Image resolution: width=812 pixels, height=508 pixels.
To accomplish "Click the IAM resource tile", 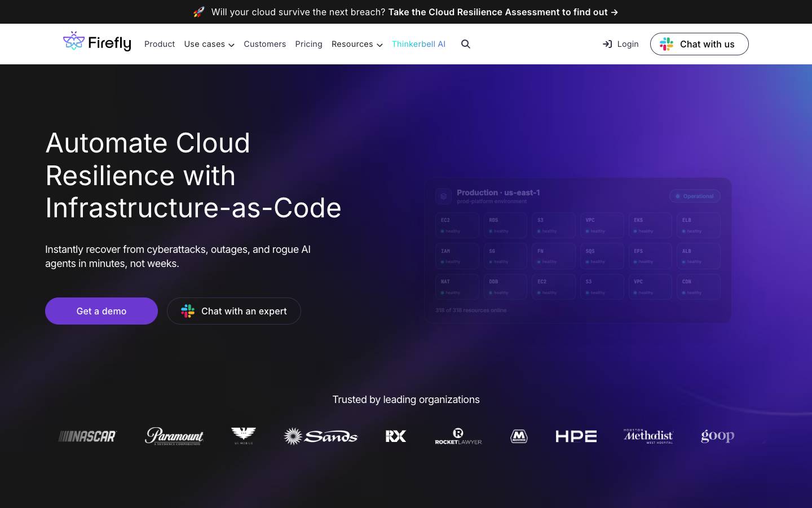I will [x=457, y=256].
